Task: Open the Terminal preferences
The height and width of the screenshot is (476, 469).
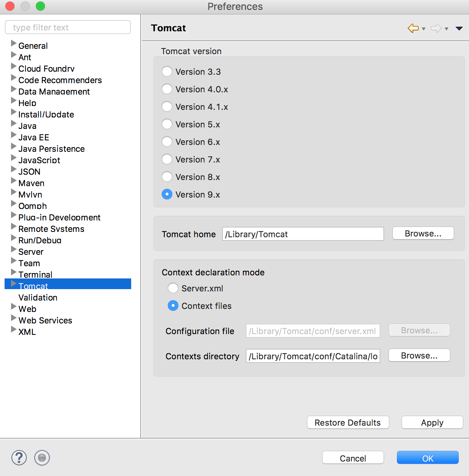Action: (x=35, y=275)
